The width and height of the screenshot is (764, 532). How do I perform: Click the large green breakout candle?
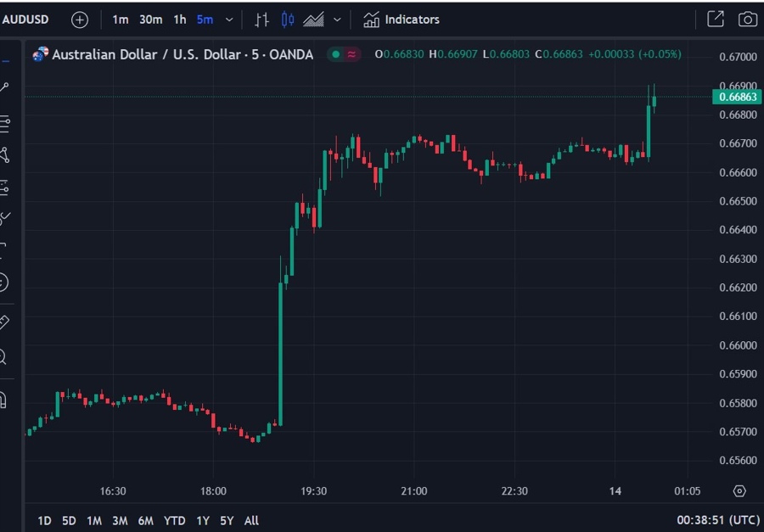[281, 354]
